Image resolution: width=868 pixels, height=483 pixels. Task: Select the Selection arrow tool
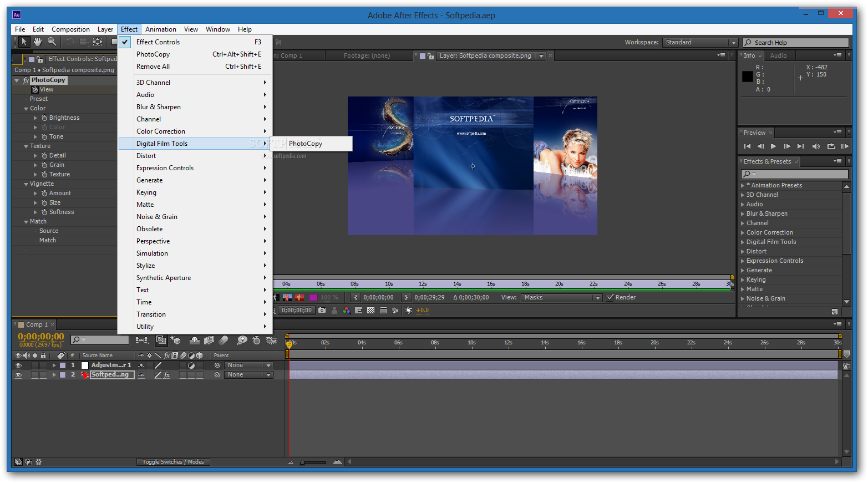click(x=24, y=42)
